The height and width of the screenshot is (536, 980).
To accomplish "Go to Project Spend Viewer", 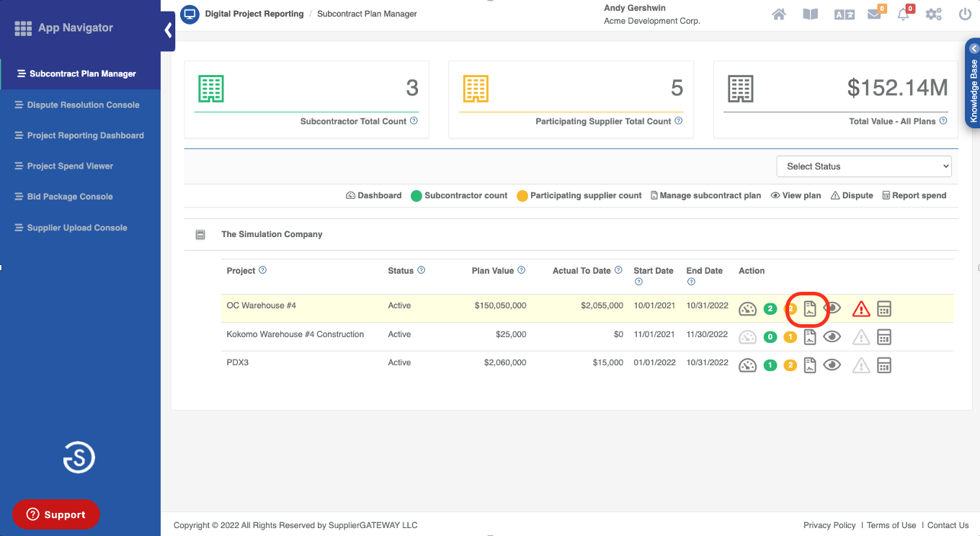I will pyautogui.click(x=70, y=166).
